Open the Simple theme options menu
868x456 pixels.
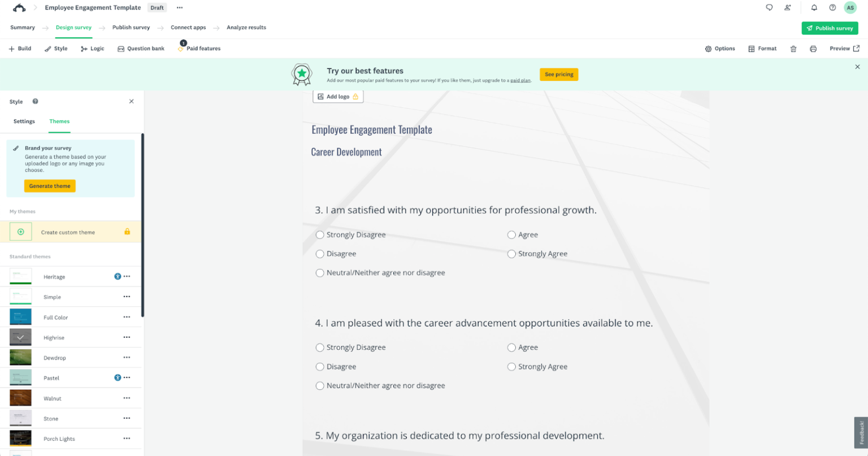click(x=127, y=297)
